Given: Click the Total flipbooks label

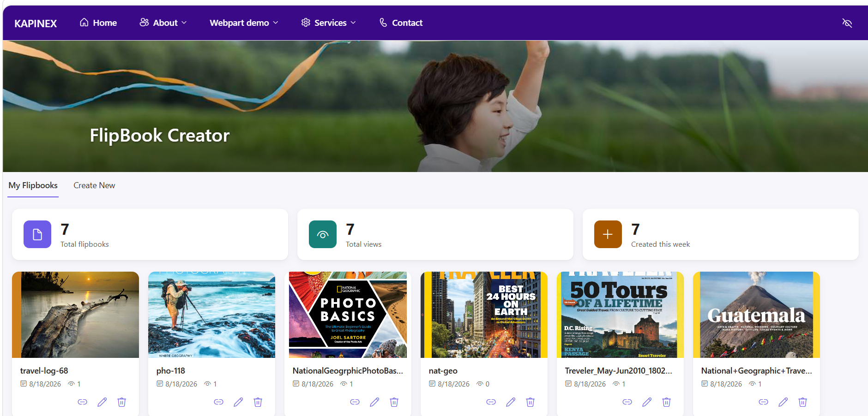Looking at the screenshot, I should [84, 244].
